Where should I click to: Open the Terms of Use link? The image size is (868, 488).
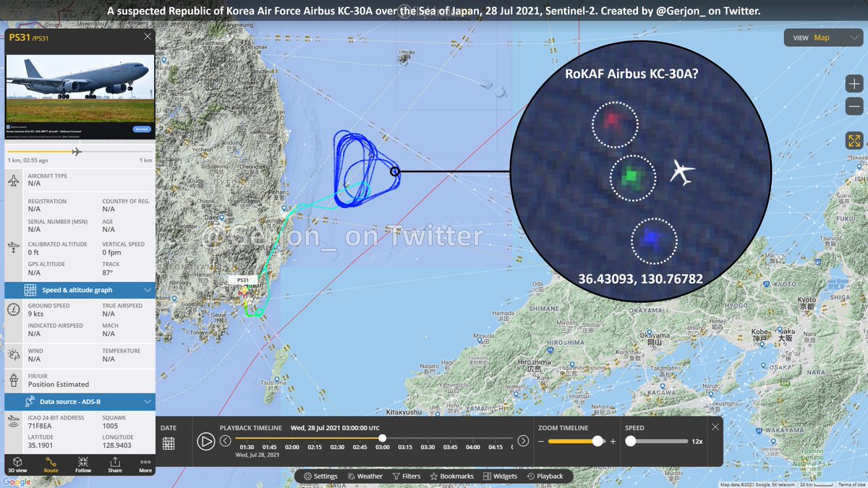point(852,484)
